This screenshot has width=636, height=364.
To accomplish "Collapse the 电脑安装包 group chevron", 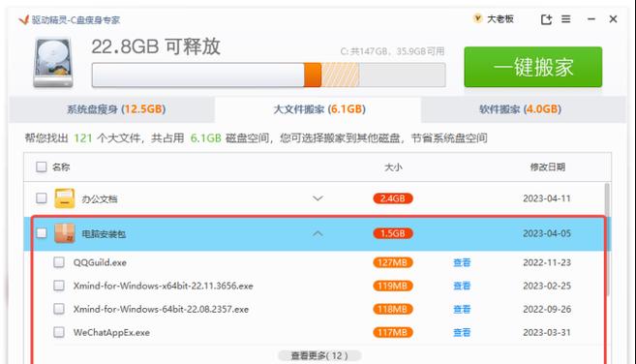I will point(318,233).
